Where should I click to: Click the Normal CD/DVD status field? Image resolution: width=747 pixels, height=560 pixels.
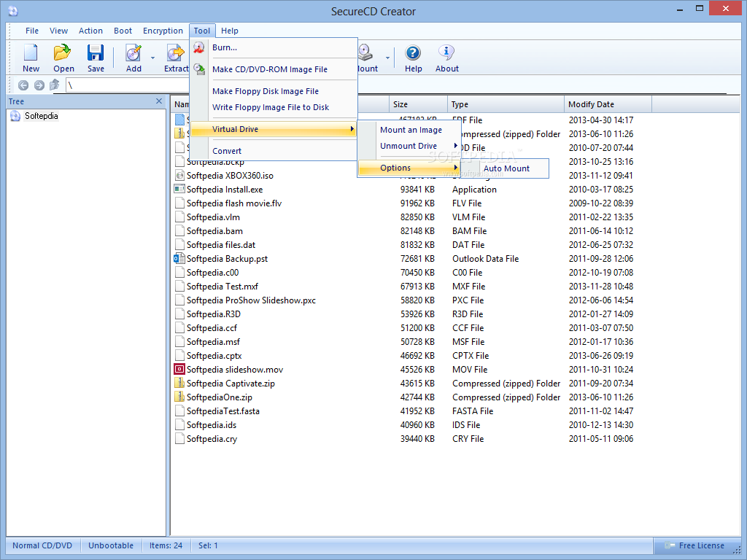pyautogui.click(x=42, y=545)
